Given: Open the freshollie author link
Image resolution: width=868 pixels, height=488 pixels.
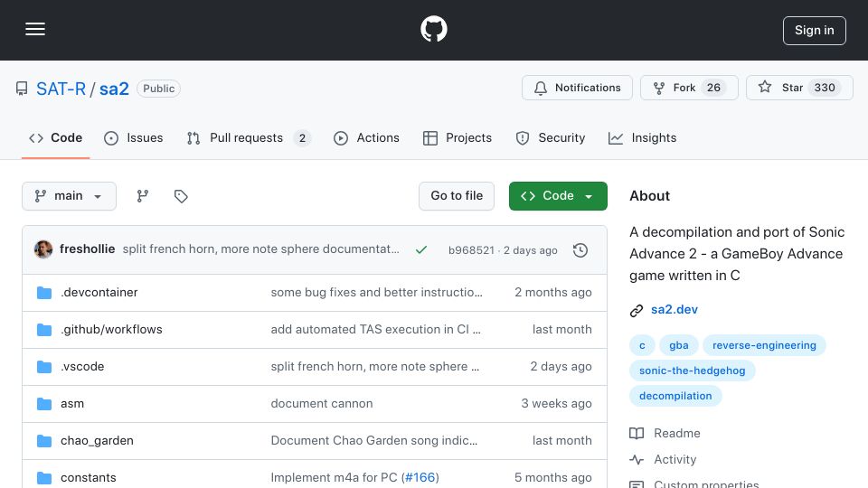Looking at the screenshot, I should pyautogui.click(x=88, y=249).
